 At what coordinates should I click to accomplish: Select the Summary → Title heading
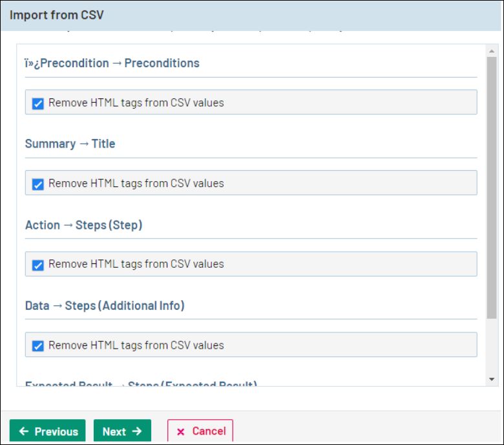coord(70,144)
